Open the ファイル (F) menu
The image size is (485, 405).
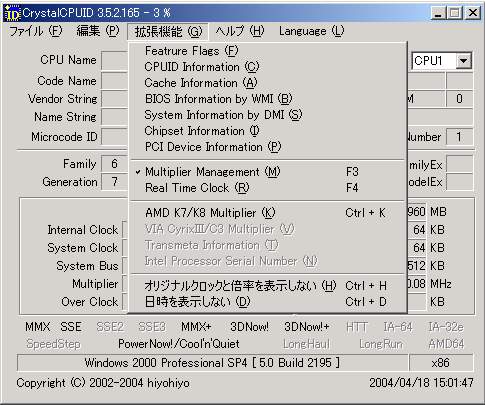tap(36, 31)
